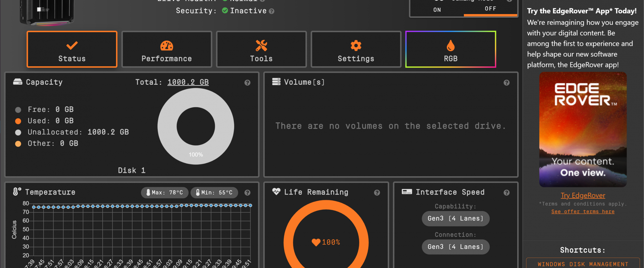Image resolution: width=644 pixels, height=268 pixels.
Task: Click the 'Other: 0 GB' text
Action: click(53, 143)
